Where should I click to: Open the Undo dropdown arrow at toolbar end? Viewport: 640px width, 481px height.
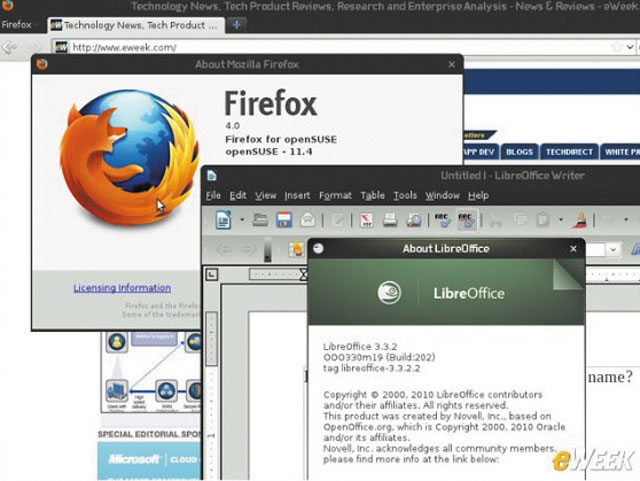tap(626, 220)
